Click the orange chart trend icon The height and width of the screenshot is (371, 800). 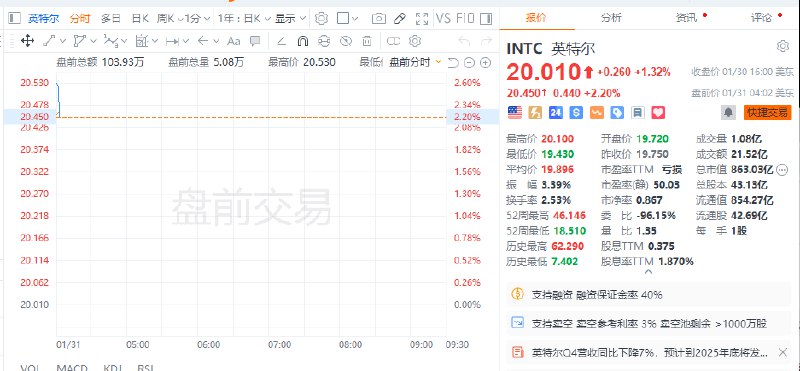[596, 113]
